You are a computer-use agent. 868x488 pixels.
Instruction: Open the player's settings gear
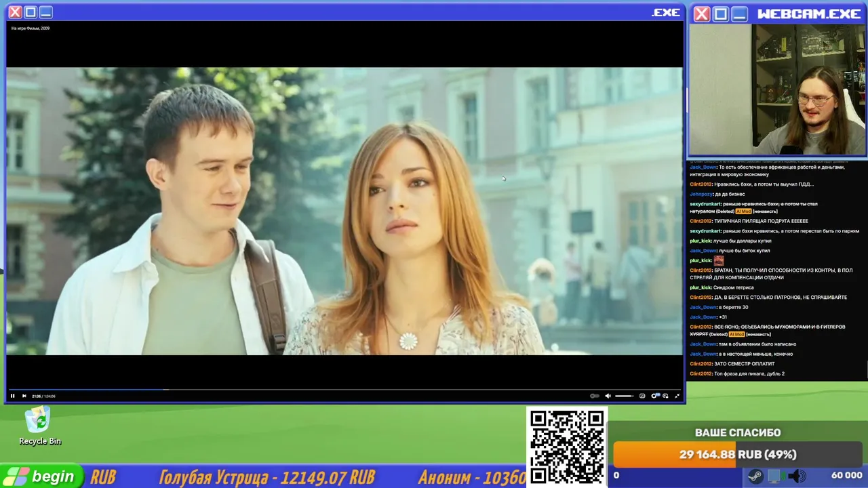click(x=654, y=396)
